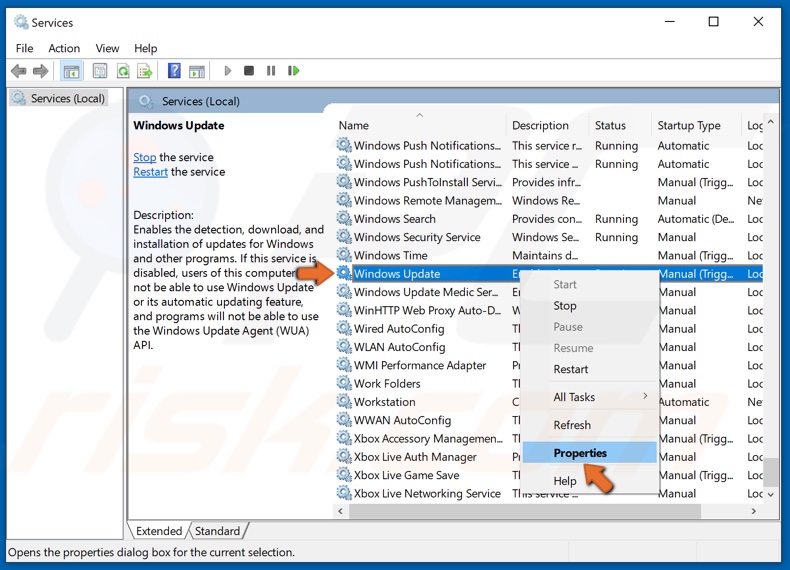This screenshot has height=570, width=790.
Task: Click the gear icon beside Xbox Live Game Save
Action: pos(344,475)
